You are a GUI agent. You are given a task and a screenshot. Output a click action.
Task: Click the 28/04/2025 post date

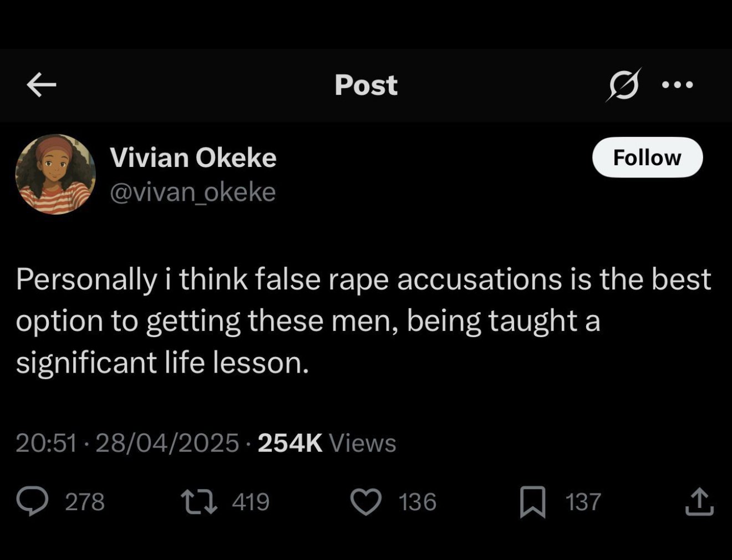coord(167,443)
